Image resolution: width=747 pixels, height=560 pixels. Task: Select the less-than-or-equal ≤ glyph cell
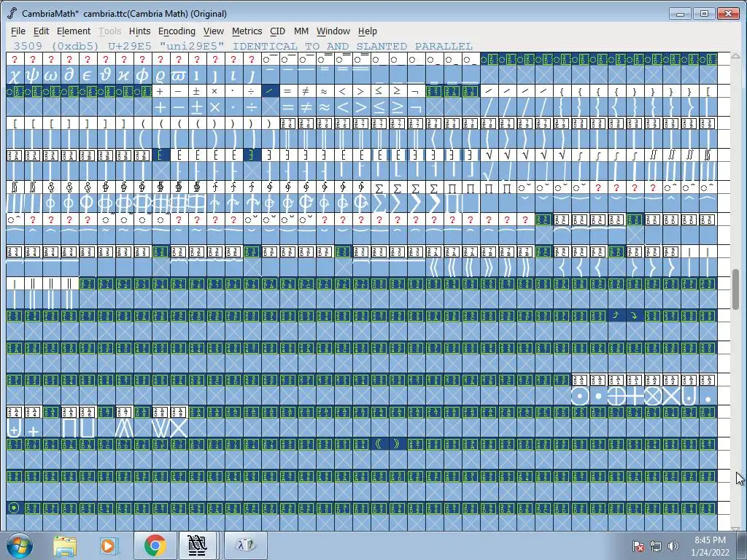point(379,107)
